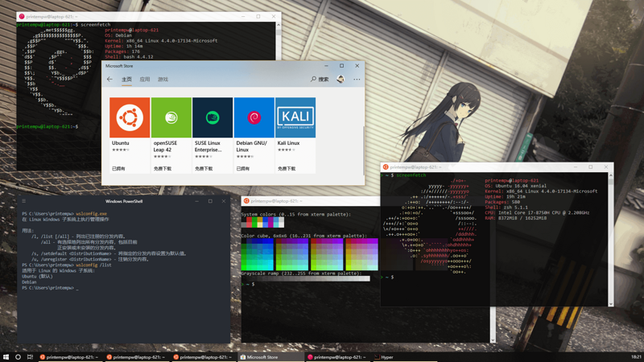Viewport: 644px width, 362px height.
Task: Open Cortana circle on the taskbar
Action: [x=18, y=357]
